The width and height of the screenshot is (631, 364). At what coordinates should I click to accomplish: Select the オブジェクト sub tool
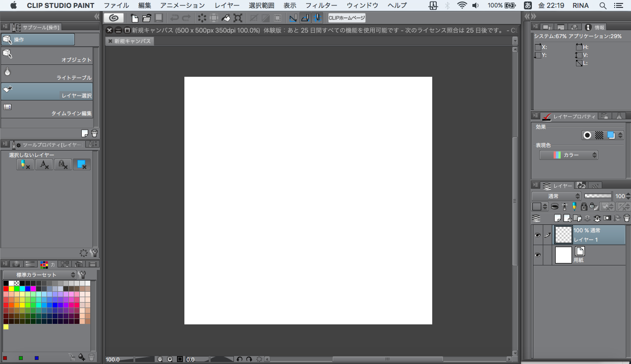[x=47, y=56]
